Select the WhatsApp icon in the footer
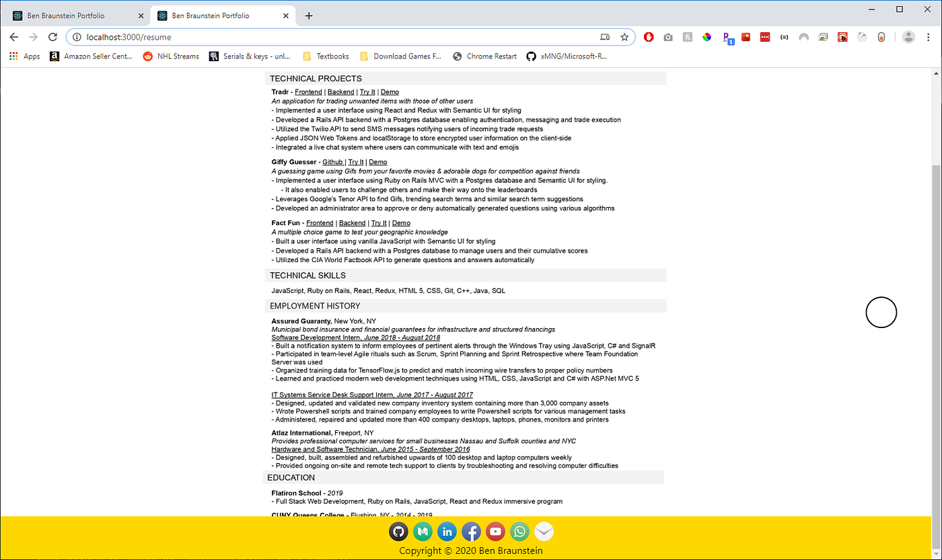This screenshot has height=560, width=942. 519,531
